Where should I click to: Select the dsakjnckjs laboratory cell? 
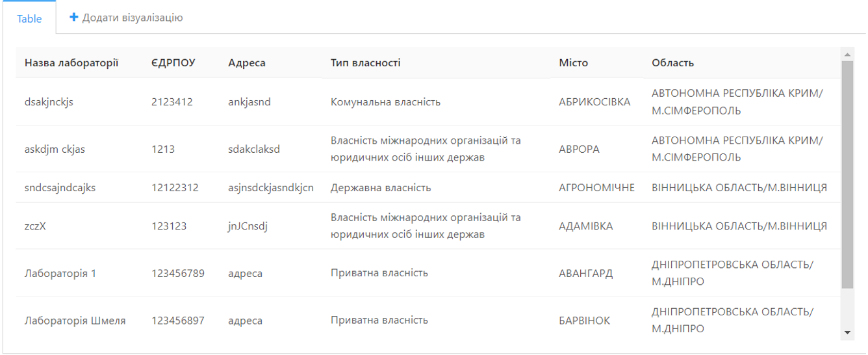pyautogui.click(x=49, y=102)
